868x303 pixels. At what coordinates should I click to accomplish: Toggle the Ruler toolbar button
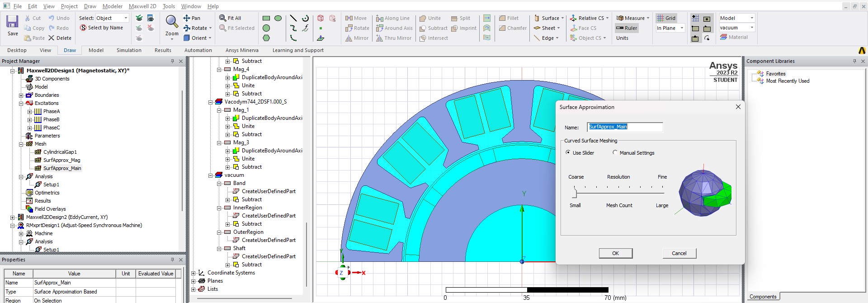point(627,28)
